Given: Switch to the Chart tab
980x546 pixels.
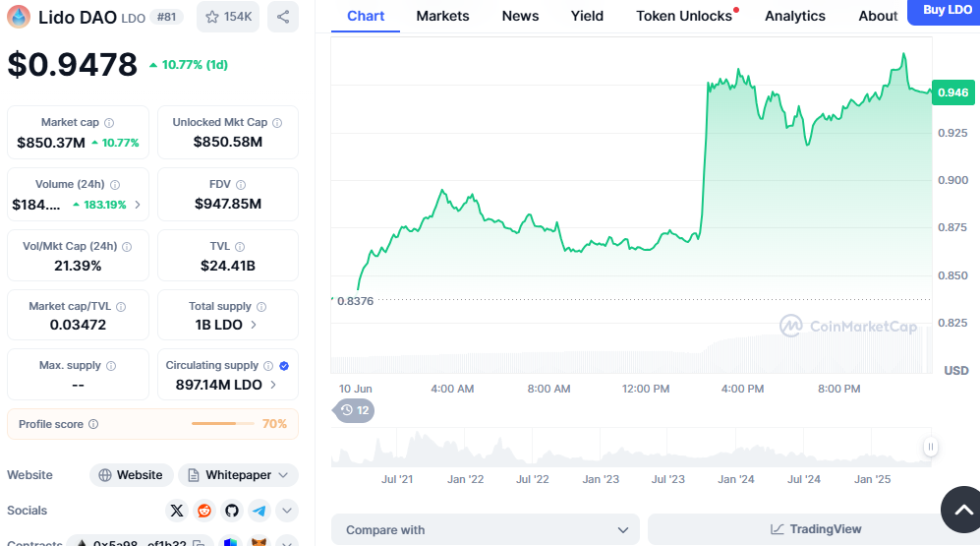Looking at the screenshot, I should pos(366,16).
